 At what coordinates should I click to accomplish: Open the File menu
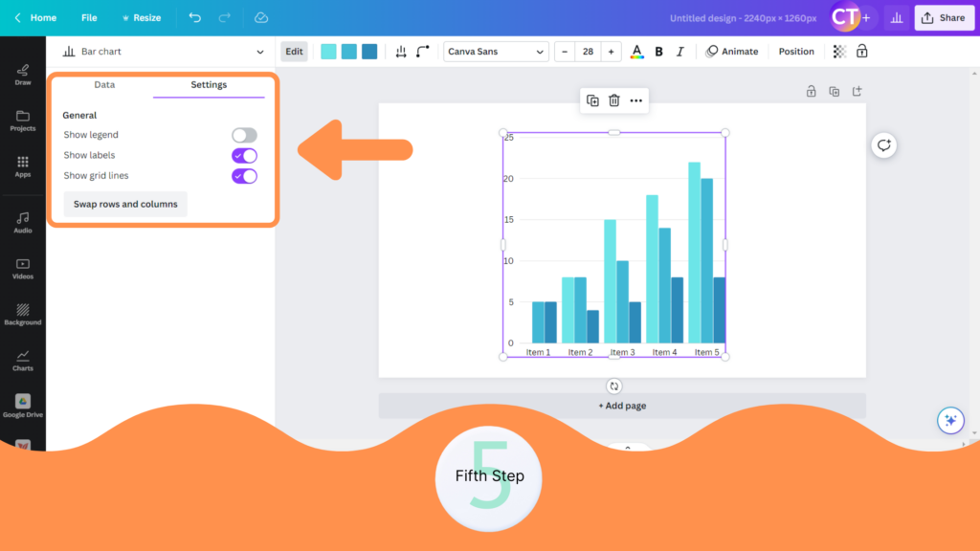coord(89,17)
